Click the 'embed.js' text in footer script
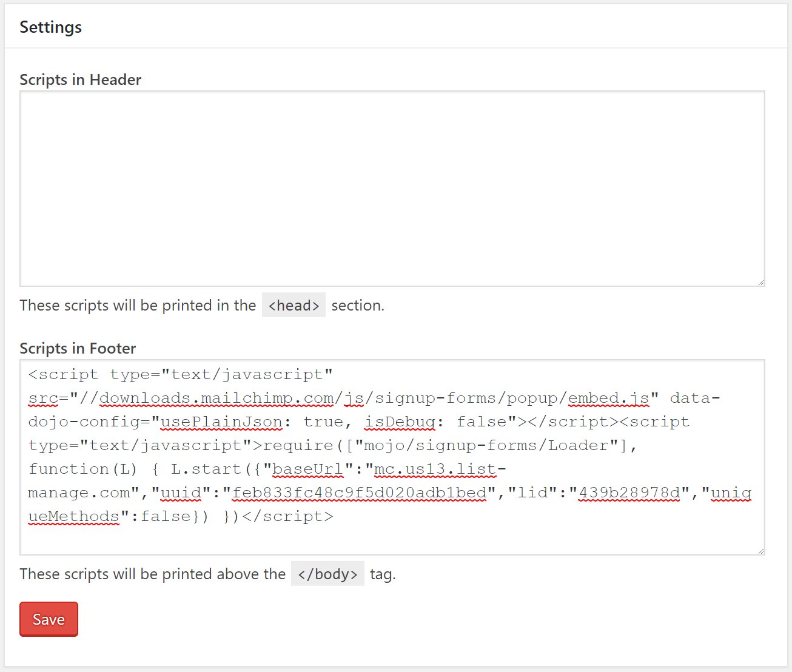The width and height of the screenshot is (792, 672). click(x=609, y=398)
